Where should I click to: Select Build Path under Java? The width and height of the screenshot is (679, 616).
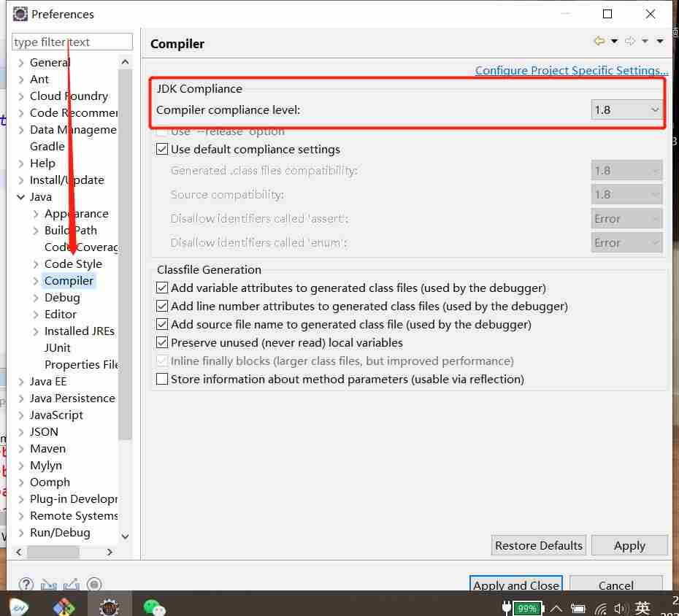[x=71, y=231]
